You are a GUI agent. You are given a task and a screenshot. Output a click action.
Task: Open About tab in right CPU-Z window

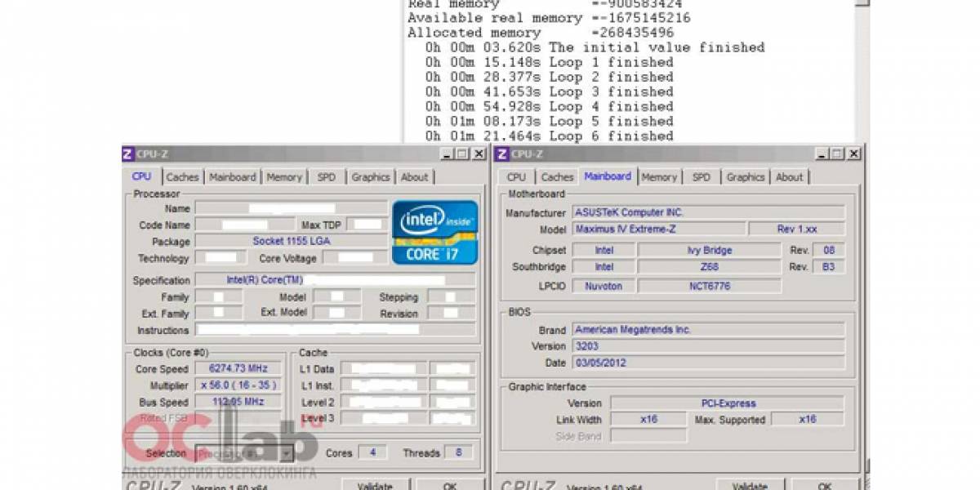click(789, 176)
